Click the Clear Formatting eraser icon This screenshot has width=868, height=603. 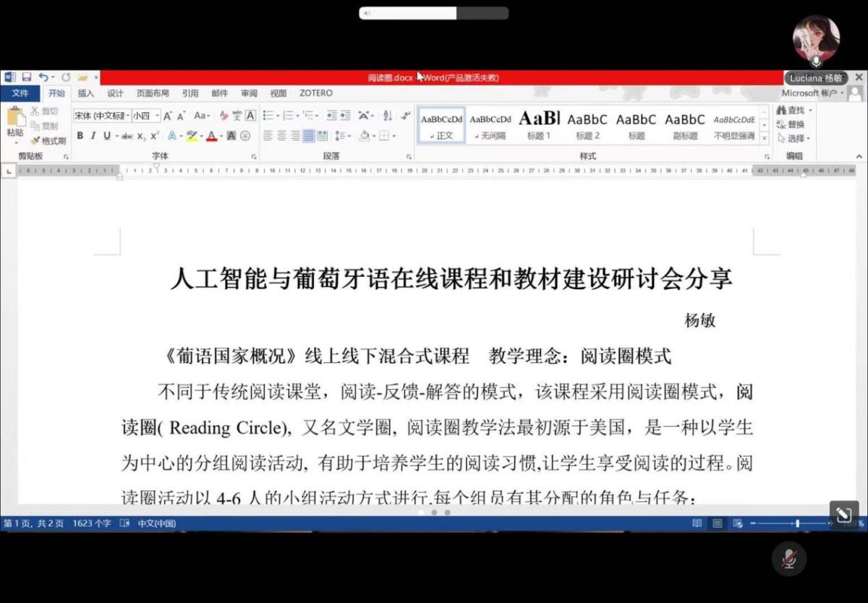[x=224, y=116]
